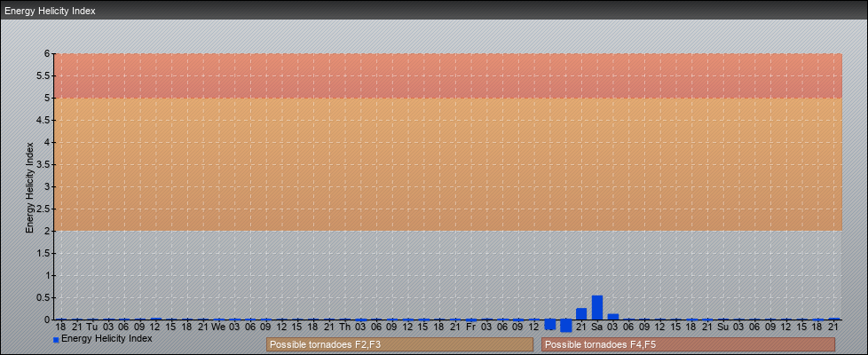The width and height of the screenshot is (868, 355).
Task: Click the y-axis value 4.5
Action: click(x=43, y=120)
